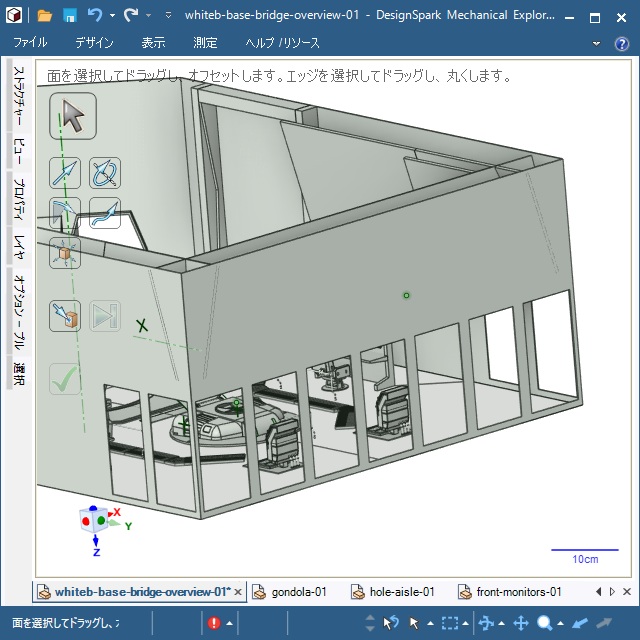Choose the Direction tool guide
This screenshot has width=640, height=640.
point(65,173)
